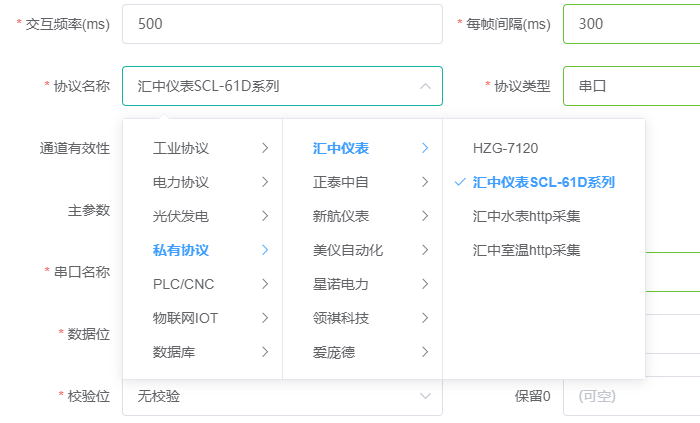Choose 汇中水表http采集 protocol
This screenshot has width=700, height=423.
tap(544, 216)
